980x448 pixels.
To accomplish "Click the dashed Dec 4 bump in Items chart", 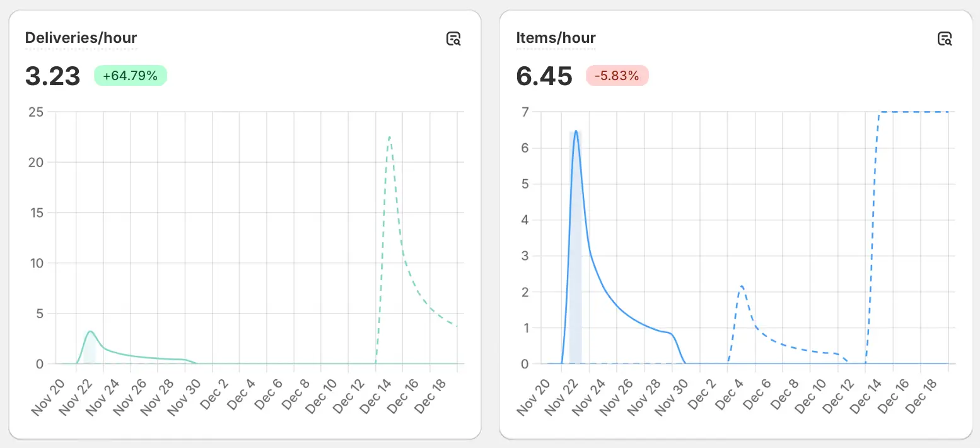I will click(742, 287).
